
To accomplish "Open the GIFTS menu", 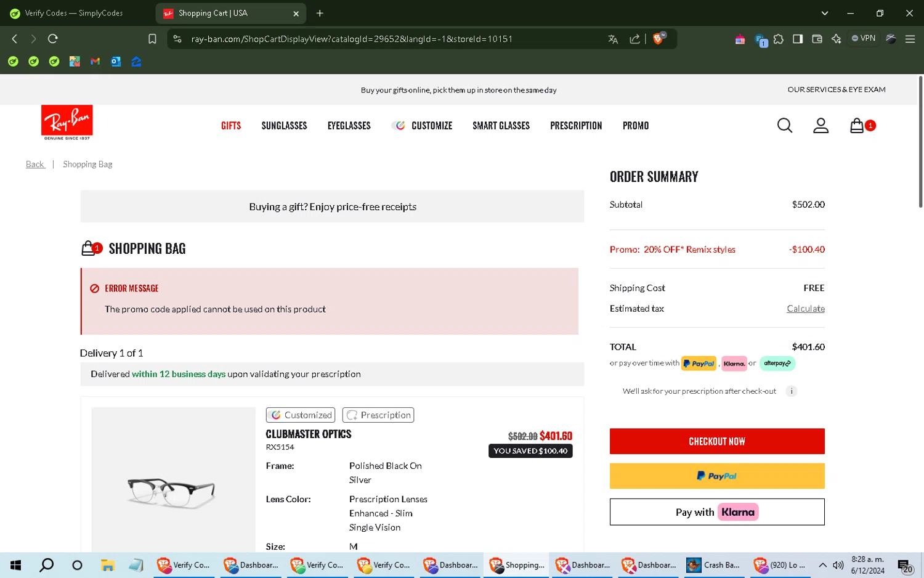I will click(x=231, y=126).
